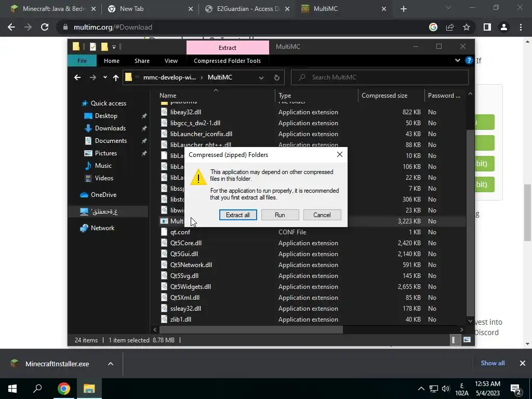Open the File menu in Explorer
532x399 pixels.
pos(82,61)
